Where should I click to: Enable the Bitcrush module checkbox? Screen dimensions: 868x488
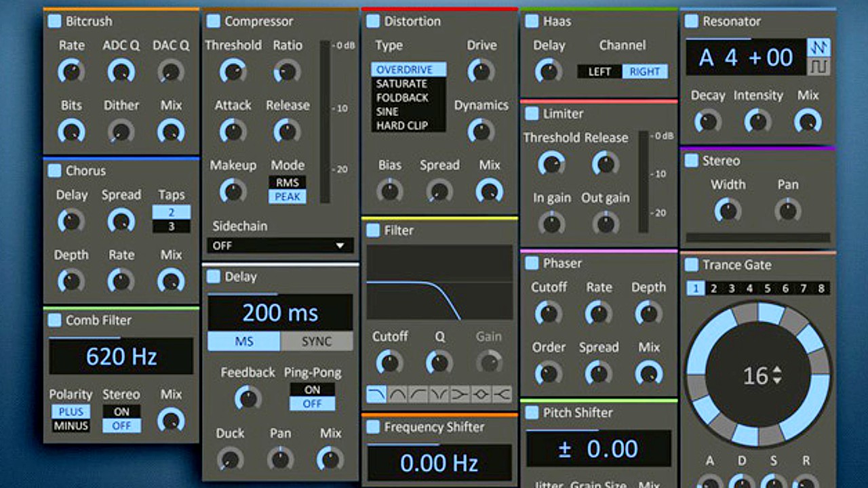[55, 21]
